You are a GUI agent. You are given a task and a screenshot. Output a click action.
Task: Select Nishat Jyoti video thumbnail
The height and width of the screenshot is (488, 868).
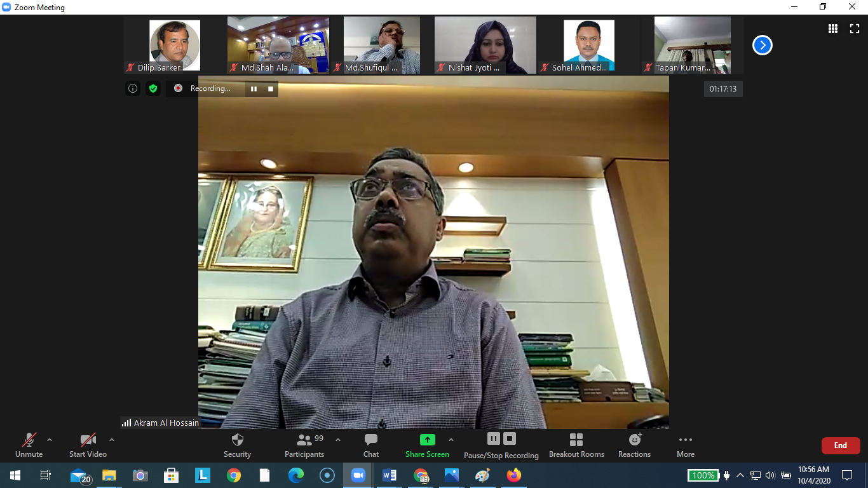pyautogui.click(x=485, y=45)
